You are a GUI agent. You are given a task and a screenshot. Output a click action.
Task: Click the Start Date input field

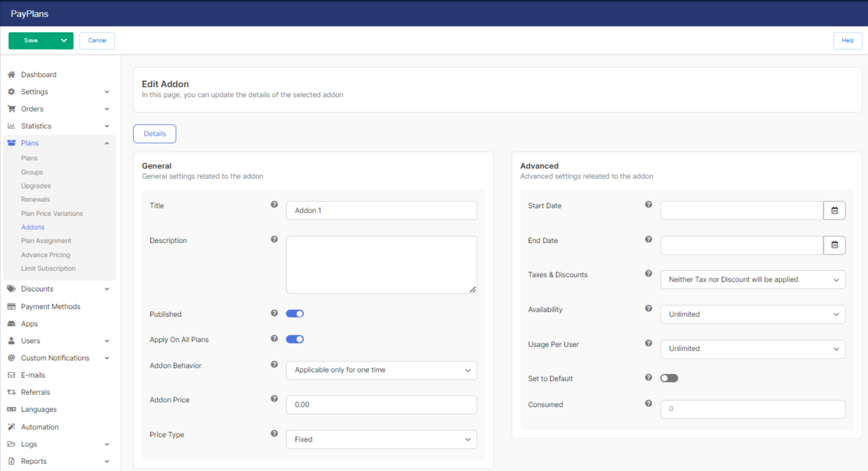(x=742, y=210)
